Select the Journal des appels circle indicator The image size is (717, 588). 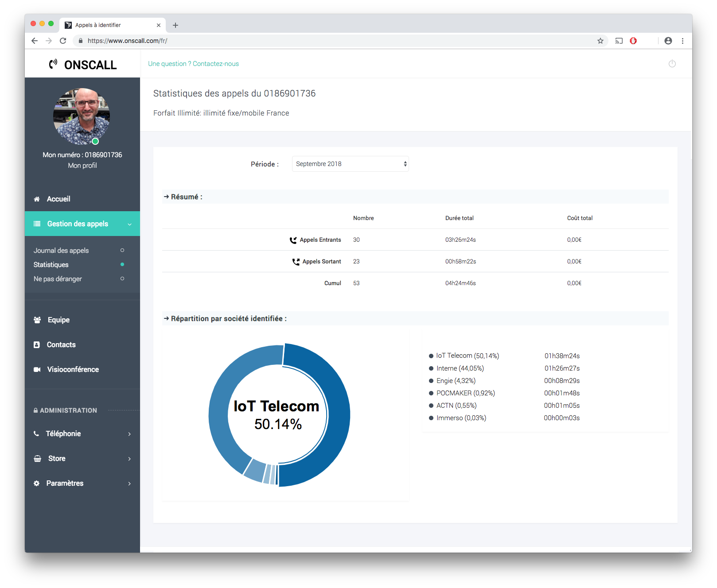pyautogui.click(x=122, y=251)
